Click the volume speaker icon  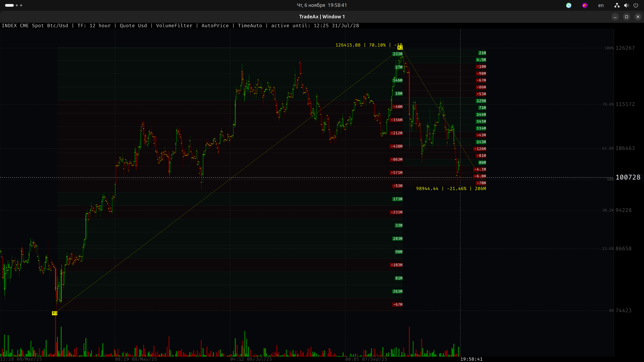pyautogui.click(x=626, y=5)
